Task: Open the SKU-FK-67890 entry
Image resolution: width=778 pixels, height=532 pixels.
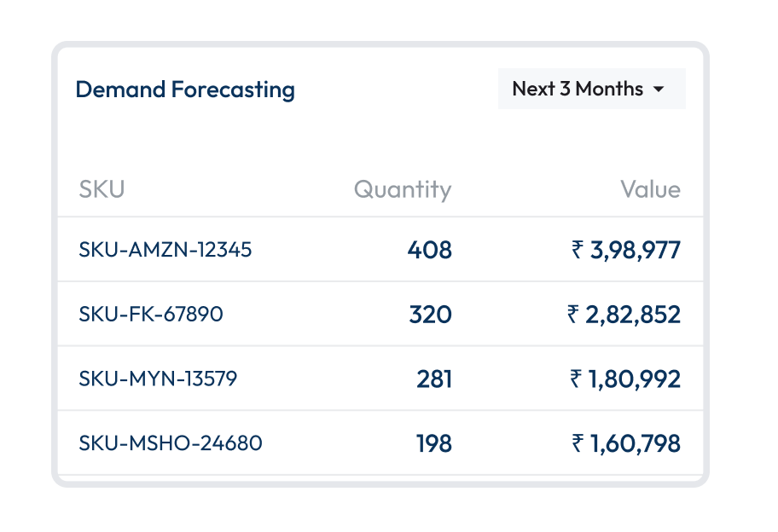Action: 151,315
